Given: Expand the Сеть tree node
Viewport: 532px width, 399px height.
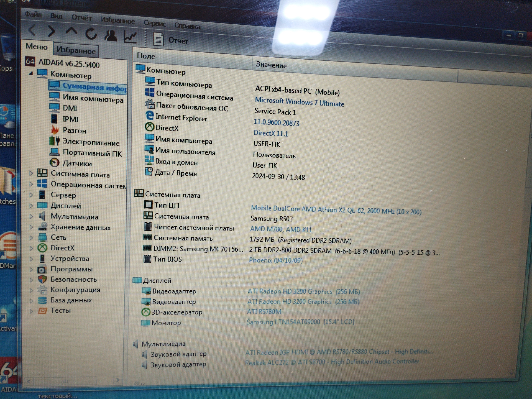Looking at the screenshot, I should pyautogui.click(x=31, y=237).
